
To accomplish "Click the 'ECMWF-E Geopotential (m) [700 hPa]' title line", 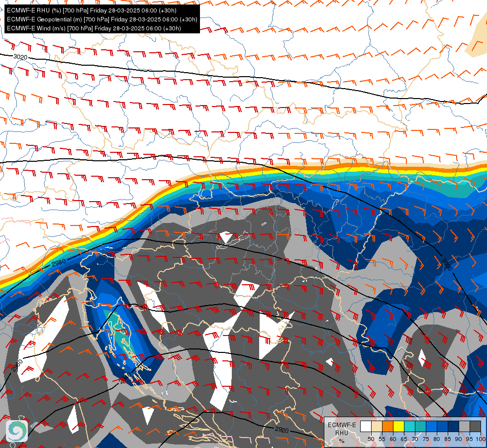I will pyautogui.click(x=102, y=19).
